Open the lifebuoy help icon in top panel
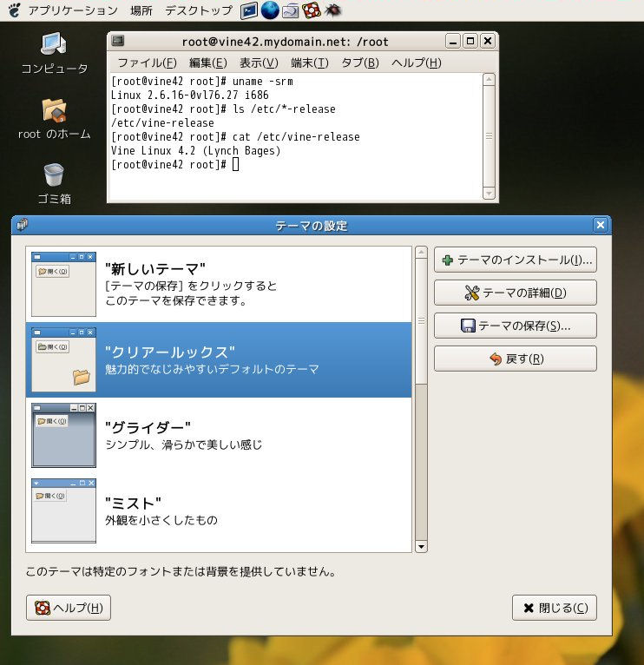Image resolution: width=644 pixels, height=665 pixels. 312,10
